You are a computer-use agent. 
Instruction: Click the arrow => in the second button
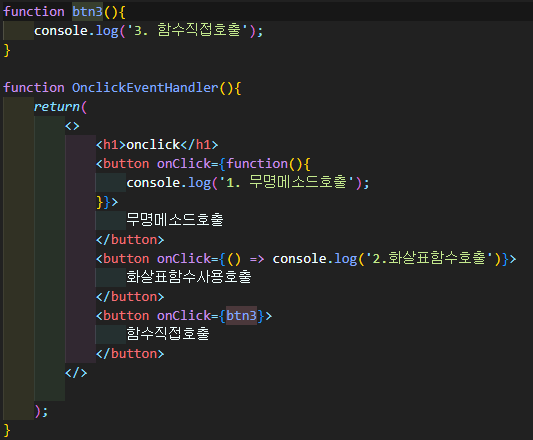click(257, 259)
